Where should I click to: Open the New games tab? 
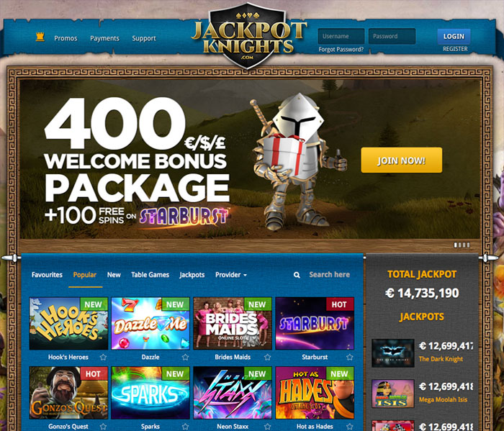pyautogui.click(x=114, y=275)
